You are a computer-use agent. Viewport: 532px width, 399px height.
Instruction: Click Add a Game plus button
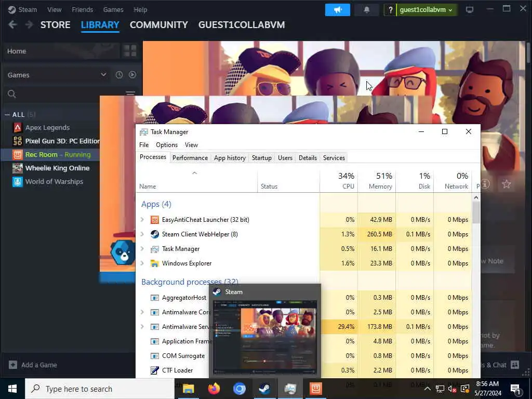[x=13, y=365]
